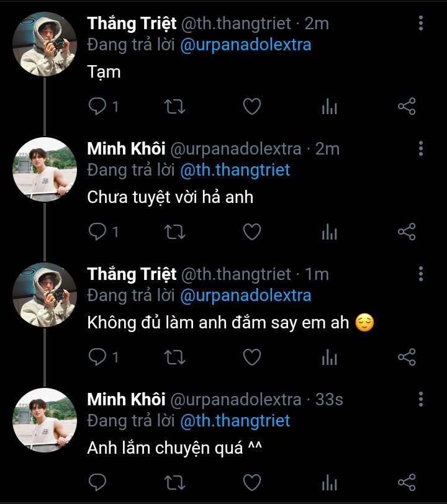This screenshot has width=447, height=504.
Task: Share the "Chưa tuyệt vời hả anh" tweet
Action: click(x=406, y=232)
